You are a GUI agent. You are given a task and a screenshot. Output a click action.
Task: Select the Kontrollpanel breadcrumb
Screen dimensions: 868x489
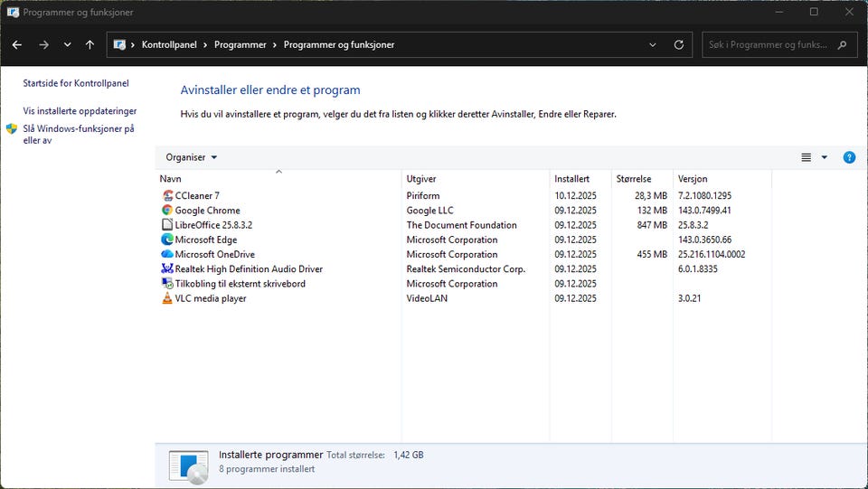tap(169, 45)
